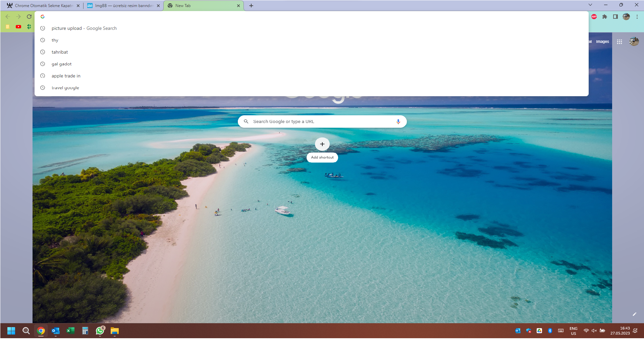The width and height of the screenshot is (644, 362).
Task: Start voice search with the microphone icon
Action: tap(398, 122)
